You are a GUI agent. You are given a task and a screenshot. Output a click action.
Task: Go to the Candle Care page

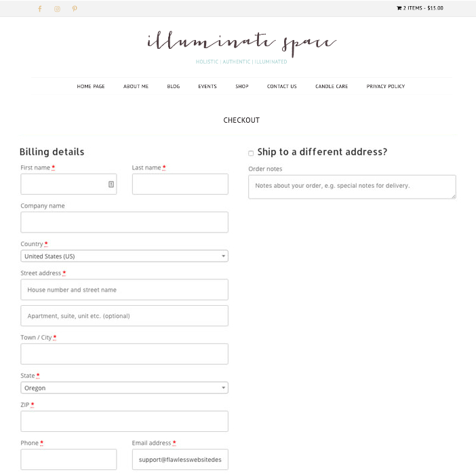(x=332, y=87)
